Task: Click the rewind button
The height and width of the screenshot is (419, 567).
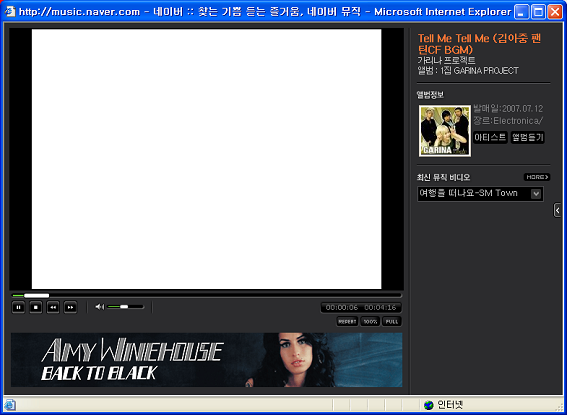Action: coord(53,307)
